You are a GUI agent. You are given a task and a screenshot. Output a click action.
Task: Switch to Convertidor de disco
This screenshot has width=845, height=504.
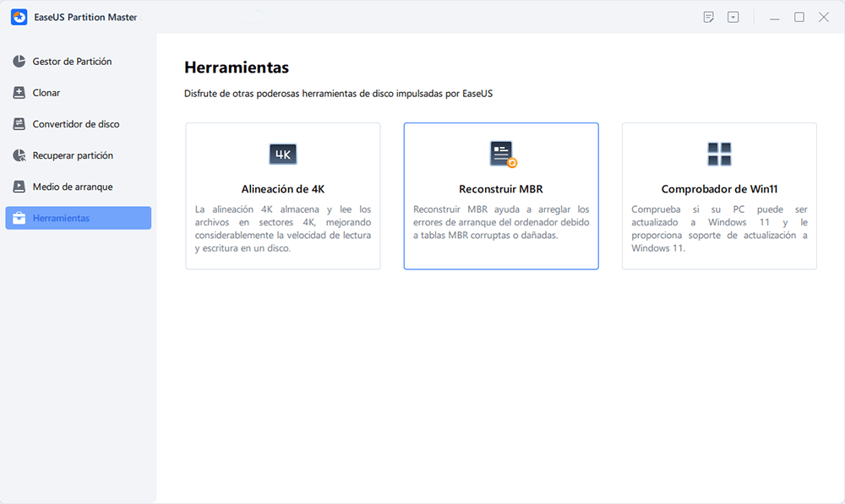click(x=79, y=124)
